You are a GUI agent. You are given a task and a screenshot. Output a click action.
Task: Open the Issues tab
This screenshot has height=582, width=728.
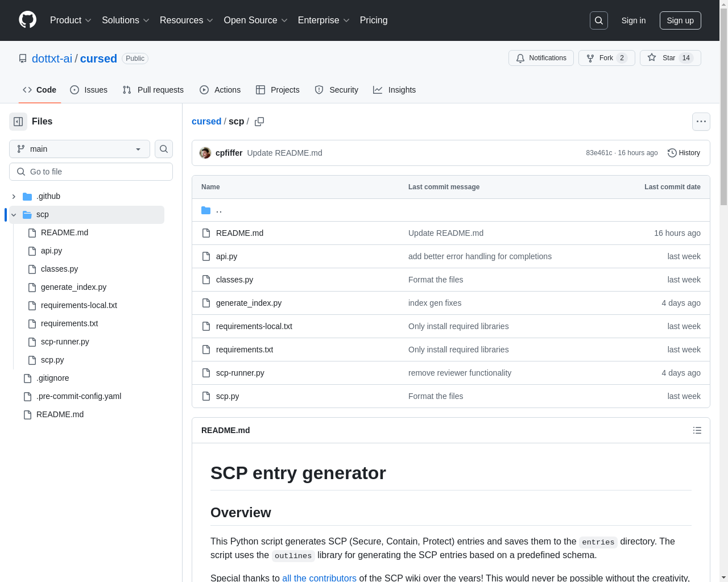(89, 90)
